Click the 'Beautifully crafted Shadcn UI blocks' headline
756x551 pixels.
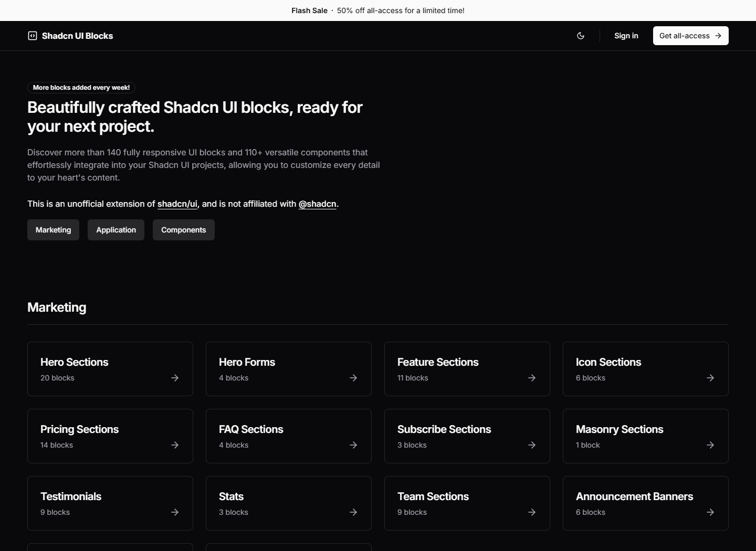195,116
